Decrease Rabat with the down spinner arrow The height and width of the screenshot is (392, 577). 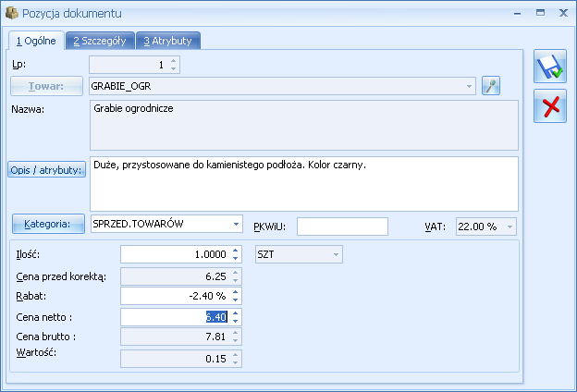(x=236, y=300)
